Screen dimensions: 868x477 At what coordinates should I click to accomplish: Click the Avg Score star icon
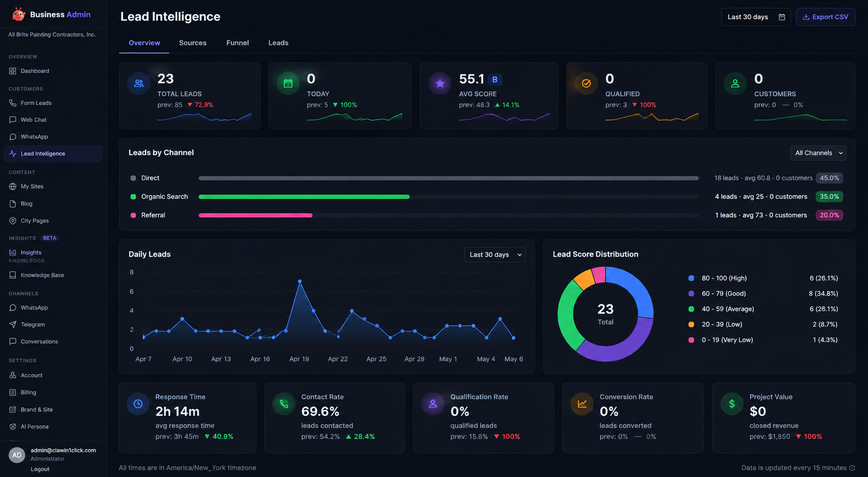coord(440,83)
